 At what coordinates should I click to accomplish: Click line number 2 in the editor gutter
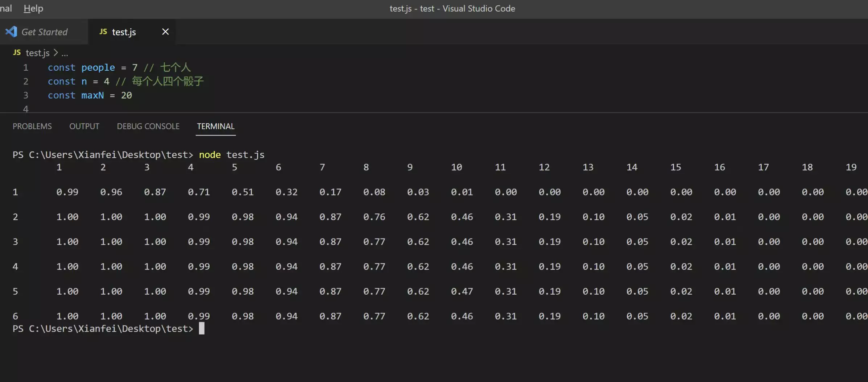pos(26,82)
